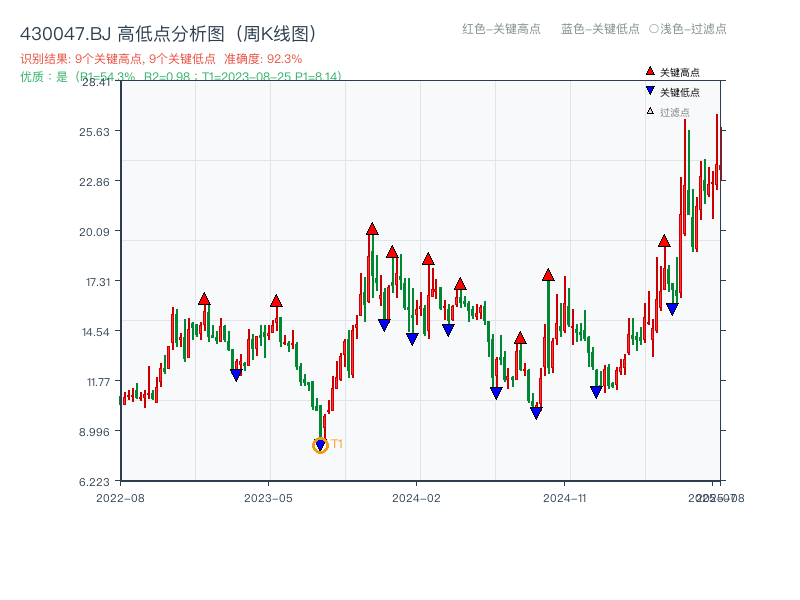Viewport: 800px width, 600px height.
Task: Select the first blue key-low marker before 2023-05
Action: [x=236, y=375]
